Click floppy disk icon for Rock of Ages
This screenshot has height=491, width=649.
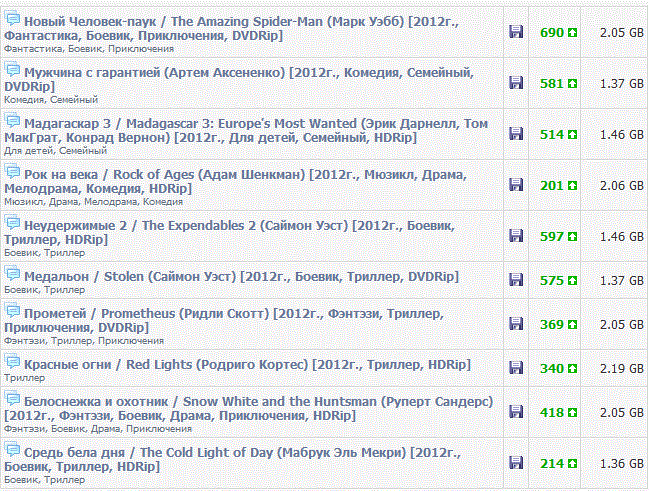[x=516, y=185]
